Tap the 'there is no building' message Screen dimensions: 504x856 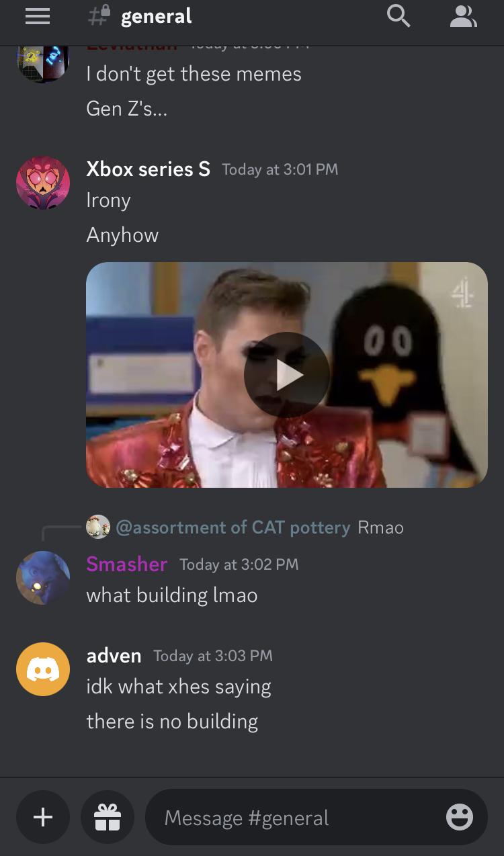coord(172,722)
